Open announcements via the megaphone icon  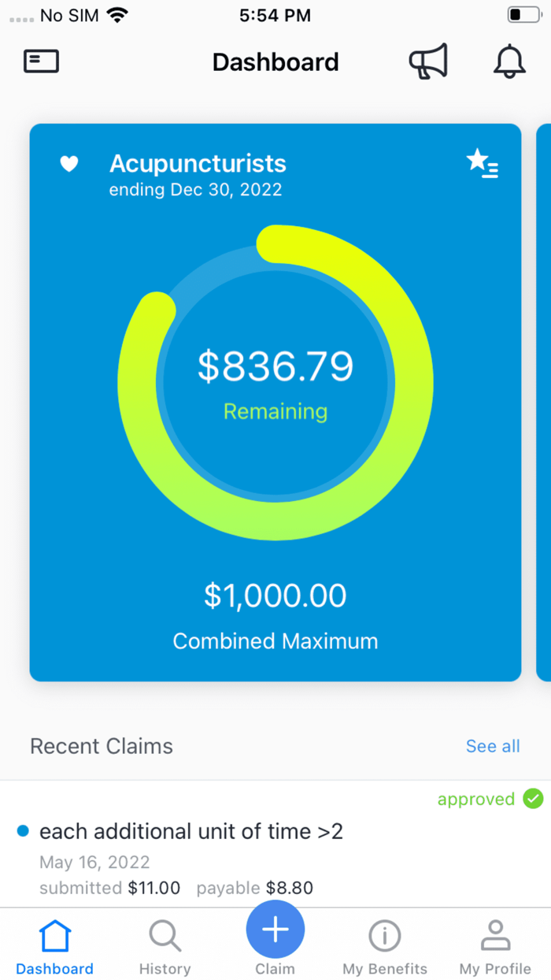[428, 61]
